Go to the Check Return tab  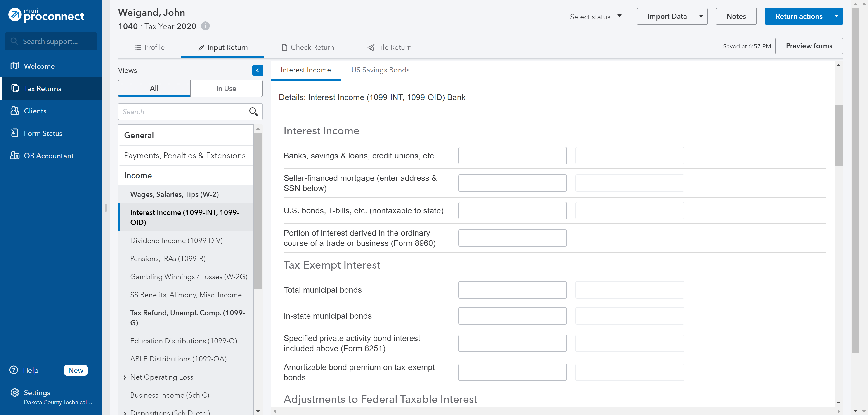308,47
